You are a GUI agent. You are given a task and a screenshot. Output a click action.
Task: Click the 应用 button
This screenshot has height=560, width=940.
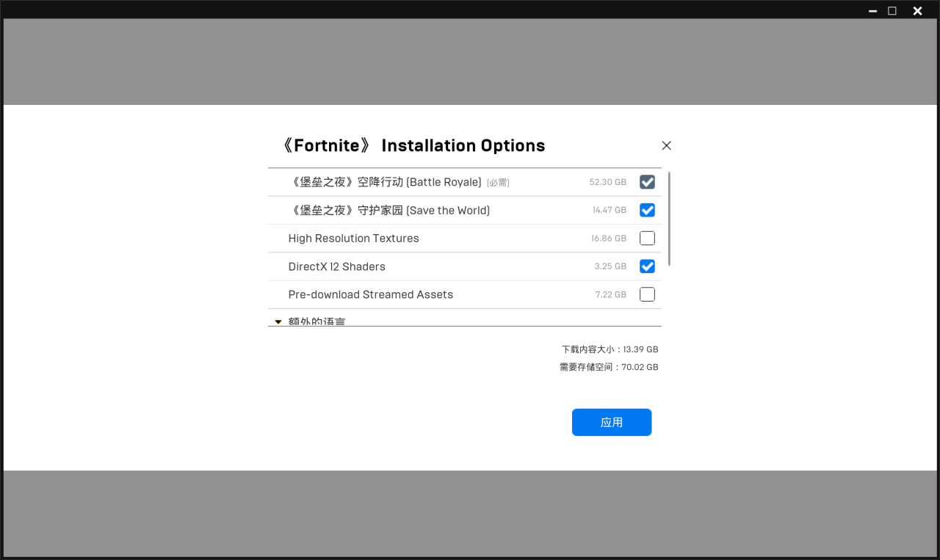(x=612, y=422)
